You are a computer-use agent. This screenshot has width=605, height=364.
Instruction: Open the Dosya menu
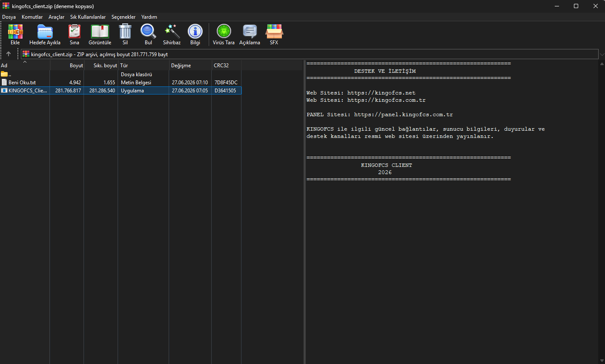pos(9,17)
